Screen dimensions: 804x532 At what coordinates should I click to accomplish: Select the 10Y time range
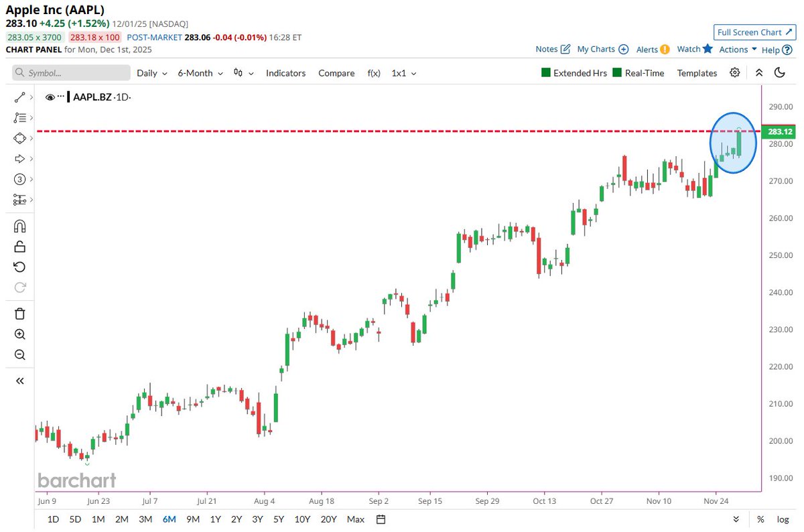click(302, 519)
